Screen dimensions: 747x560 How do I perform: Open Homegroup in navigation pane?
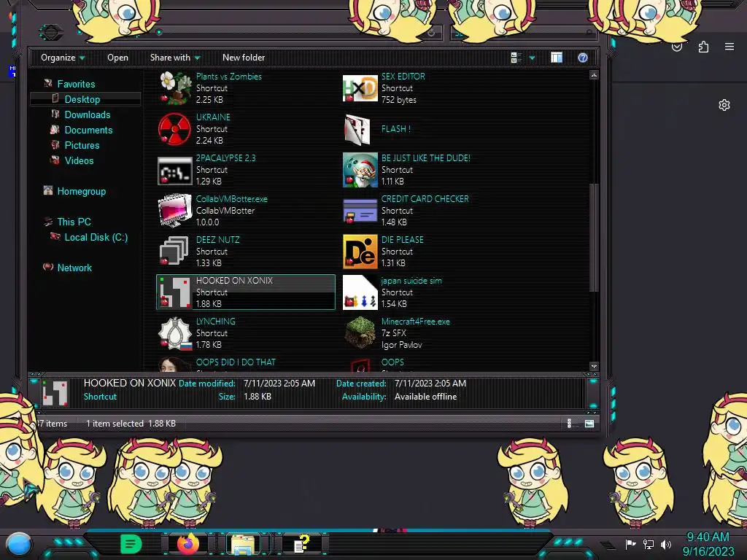pyautogui.click(x=82, y=192)
